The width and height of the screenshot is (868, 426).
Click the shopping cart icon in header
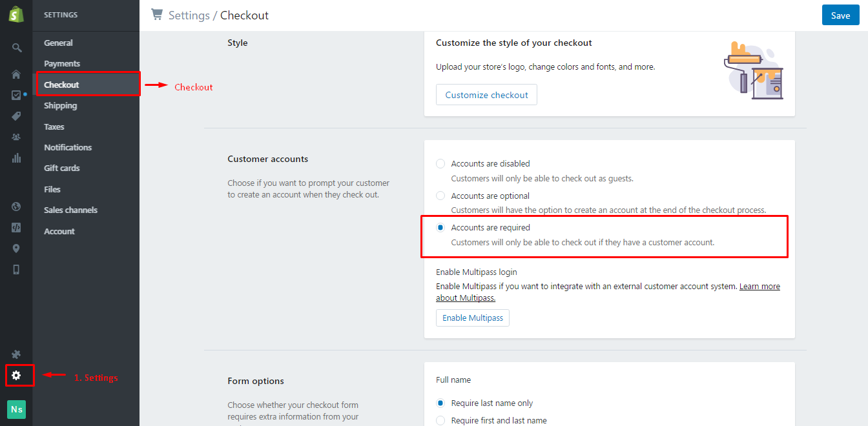[157, 14]
